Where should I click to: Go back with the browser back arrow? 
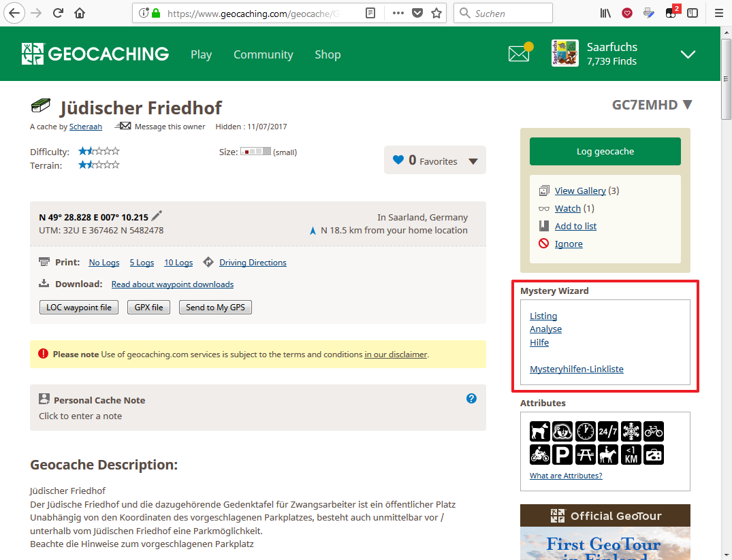pyautogui.click(x=14, y=13)
